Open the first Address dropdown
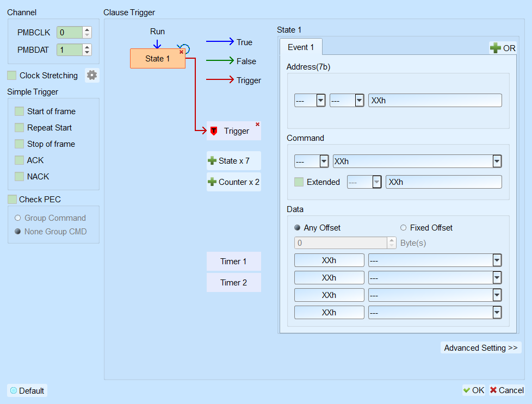 [320, 101]
